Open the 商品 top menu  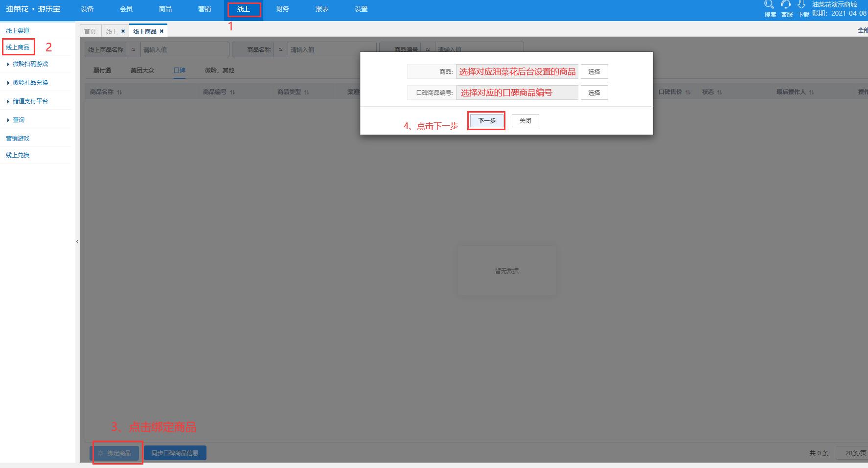pos(165,9)
